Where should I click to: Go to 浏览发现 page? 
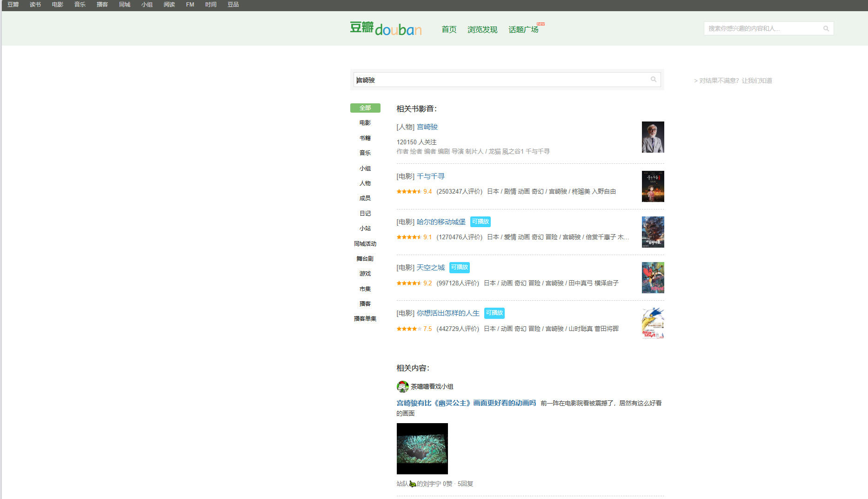482,30
